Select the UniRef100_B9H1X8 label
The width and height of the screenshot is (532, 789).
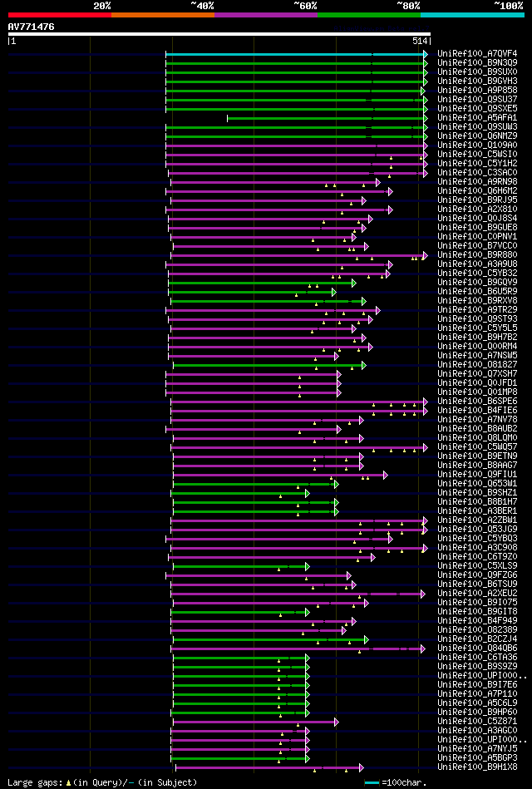(x=478, y=767)
